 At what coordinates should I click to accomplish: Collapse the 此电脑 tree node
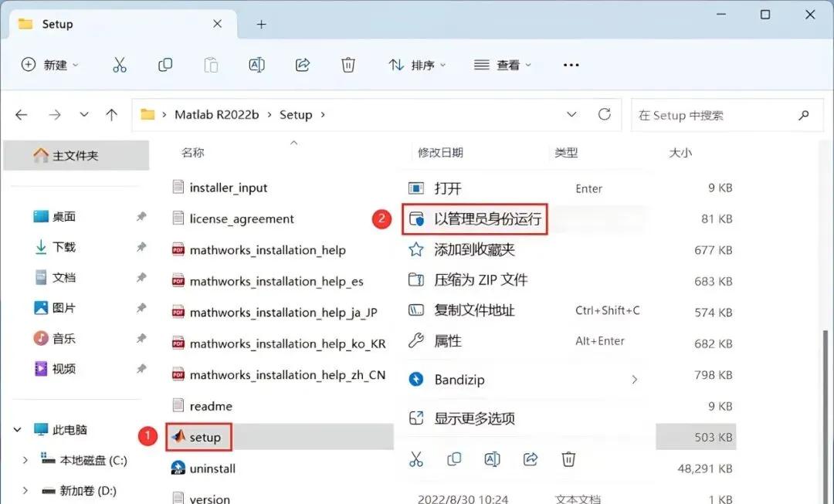pos(18,430)
